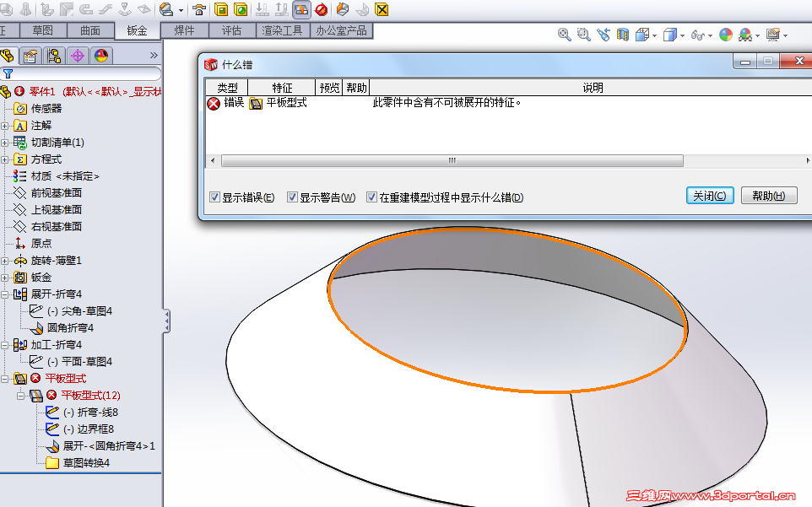Click Section View icon

(622, 35)
